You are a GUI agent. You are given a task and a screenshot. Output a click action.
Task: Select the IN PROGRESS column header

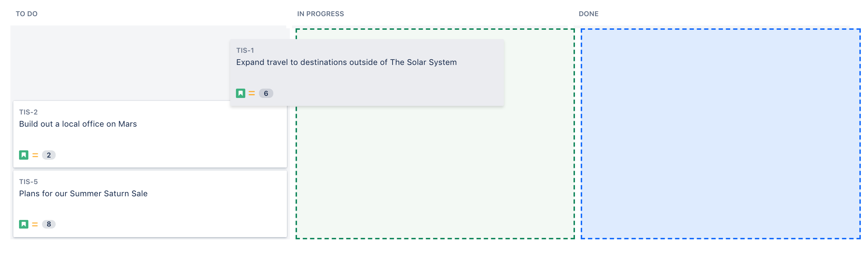point(320,14)
